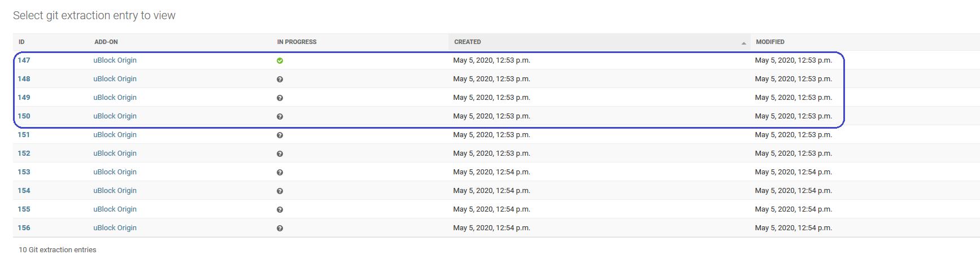Click the Created header label
Screen dimensions: 980x259
[468, 42]
